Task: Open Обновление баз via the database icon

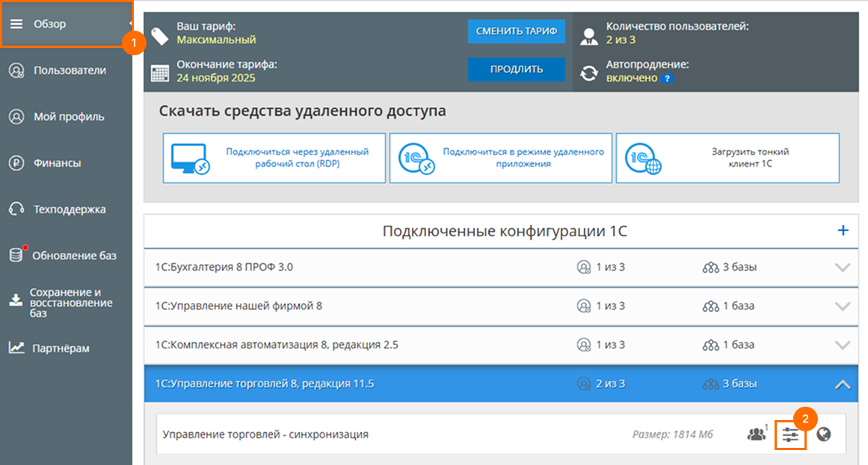Action: tap(15, 254)
